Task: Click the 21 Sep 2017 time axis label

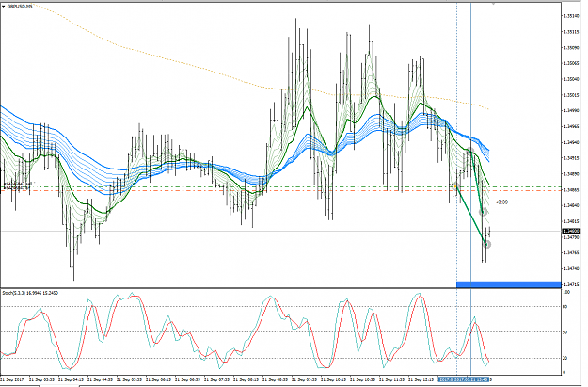Action: click(x=13, y=379)
